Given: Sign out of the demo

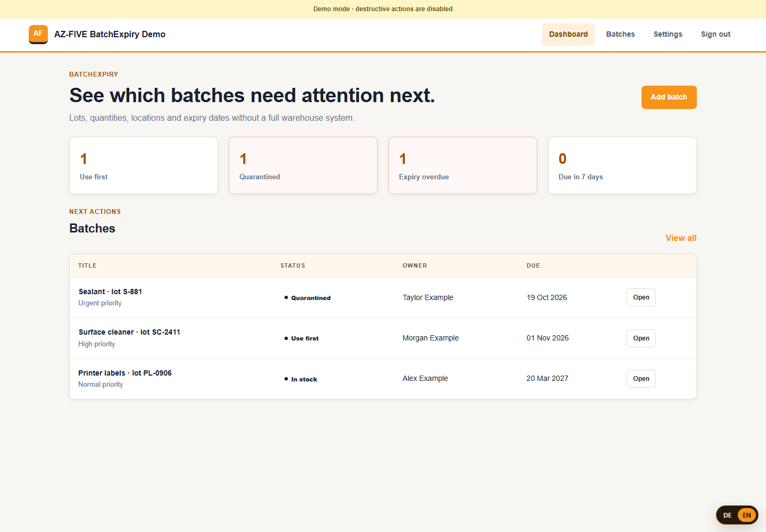Looking at the screenshot, I should pos(715,34).
